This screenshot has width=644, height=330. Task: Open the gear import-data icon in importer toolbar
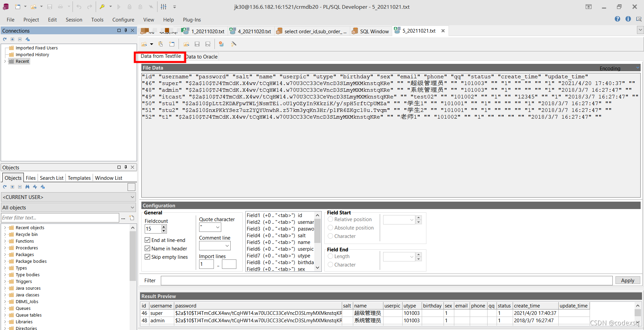click(x=221, y=44)
